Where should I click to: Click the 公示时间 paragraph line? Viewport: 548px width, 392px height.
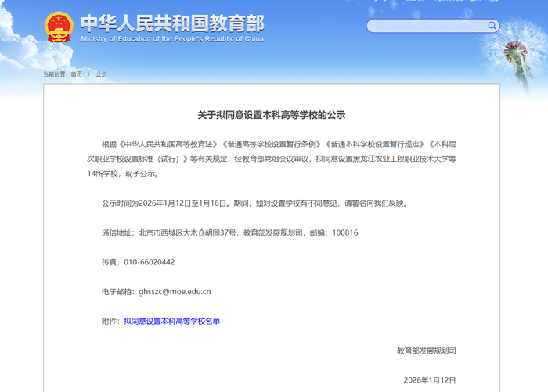254,203
